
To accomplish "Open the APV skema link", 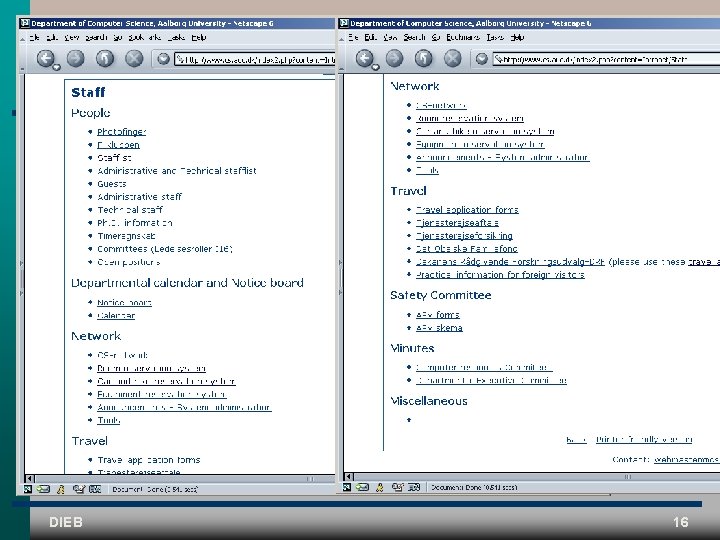I will (x=439, y=327).
